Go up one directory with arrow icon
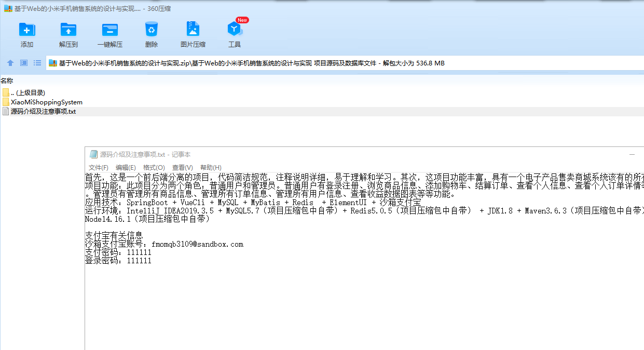The height and width of the screenshot is (350, 644). [10, 63]
